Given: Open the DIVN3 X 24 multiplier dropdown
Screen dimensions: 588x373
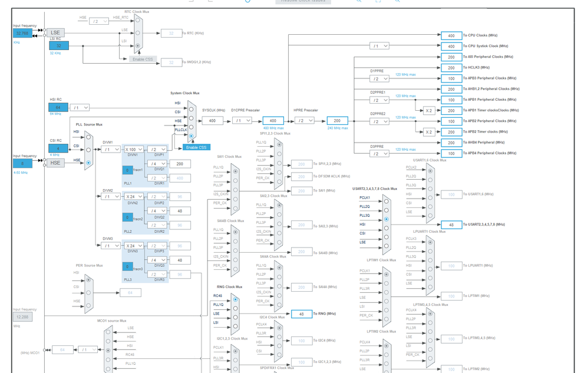Looking at the screenshot, I should pyautogui.click(x=134, y=246).
